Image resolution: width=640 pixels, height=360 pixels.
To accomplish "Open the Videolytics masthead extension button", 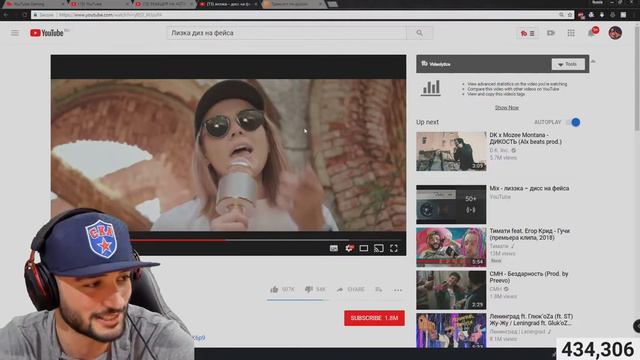I will (x=528, y=33).
